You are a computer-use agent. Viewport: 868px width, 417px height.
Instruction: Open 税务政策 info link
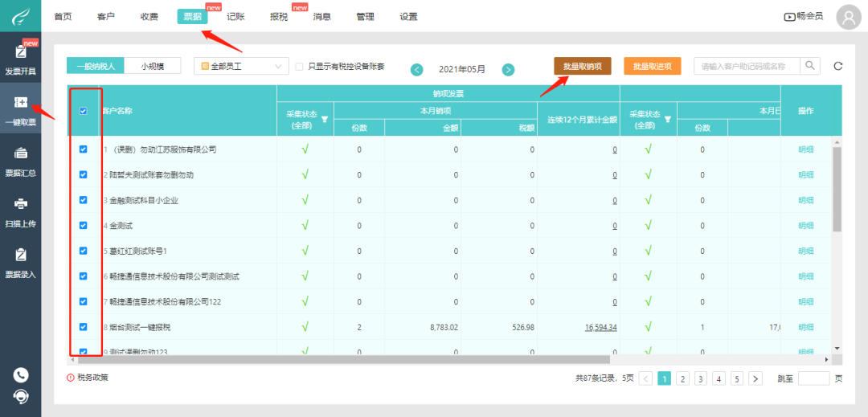pos(88,378)
